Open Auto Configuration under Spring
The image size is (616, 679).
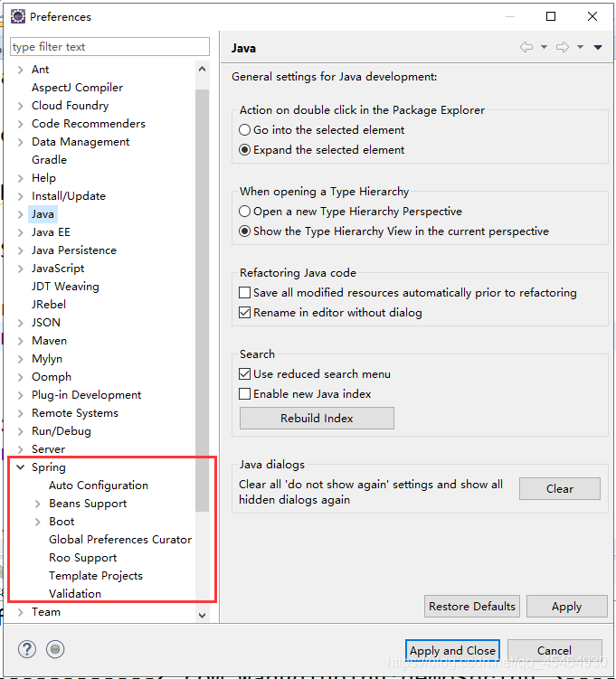(x=99, y=486)
